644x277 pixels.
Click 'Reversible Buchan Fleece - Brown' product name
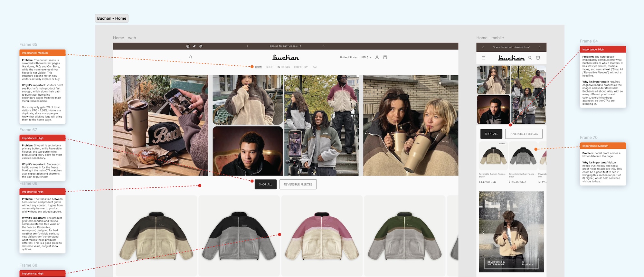(x=492, y=175)
